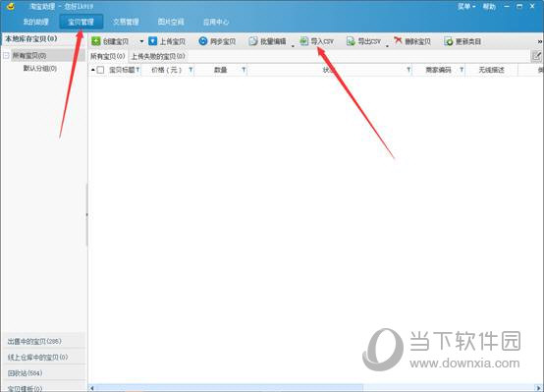Image resolution: width=544 pixels, height=392 pixels.
Task: Click the sidebar collapse splitter handle
Action: click(86, 214)
